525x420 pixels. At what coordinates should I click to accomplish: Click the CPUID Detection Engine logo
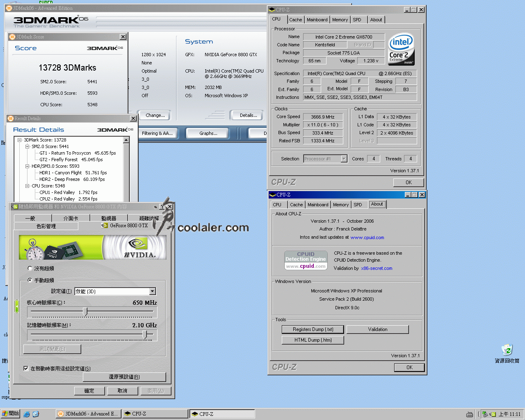306,260
